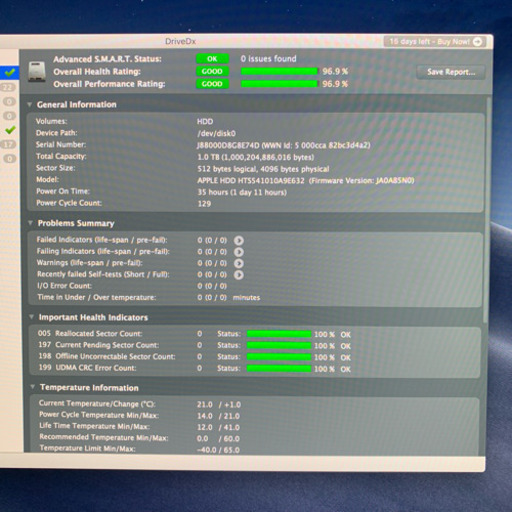Open details arrow for Recently failed Self-tests
The width and height of the screenshot is (512, 512).
(239, 275)
